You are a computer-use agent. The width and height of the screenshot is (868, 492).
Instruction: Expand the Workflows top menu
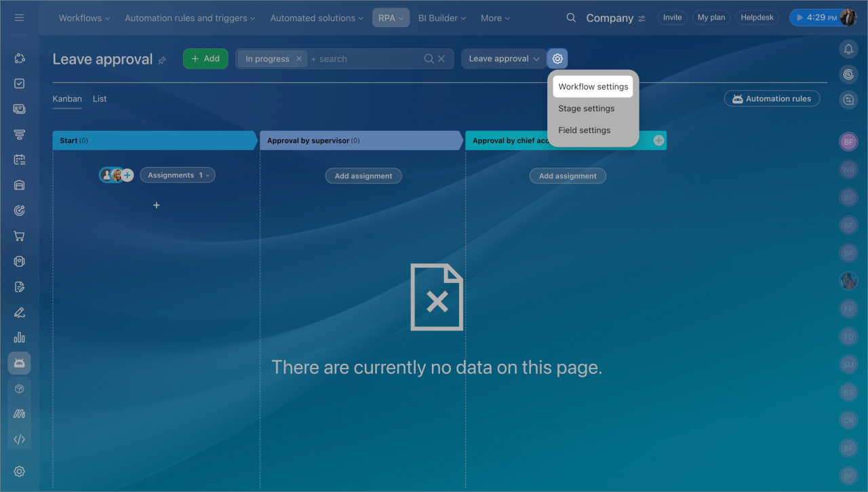(x=84, y=18)
